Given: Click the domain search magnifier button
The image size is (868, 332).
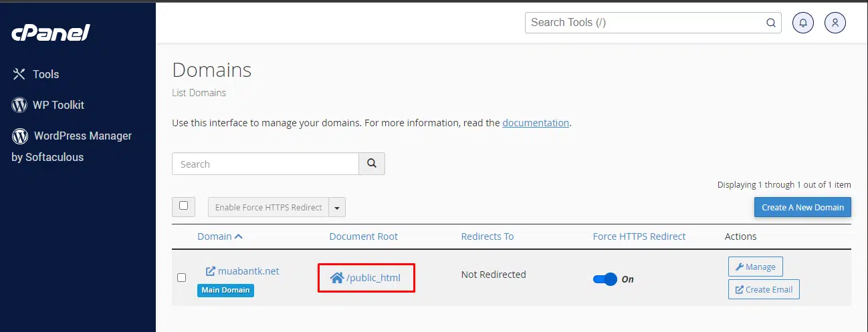Looking at the screenshot, I should pos(372,164).
